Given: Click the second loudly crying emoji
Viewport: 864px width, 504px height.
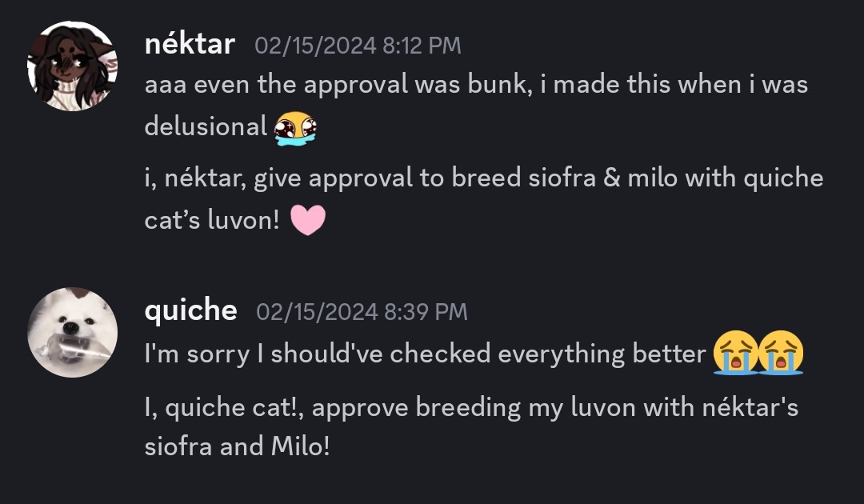Looking at the screenshot, I should click(781, 354).
